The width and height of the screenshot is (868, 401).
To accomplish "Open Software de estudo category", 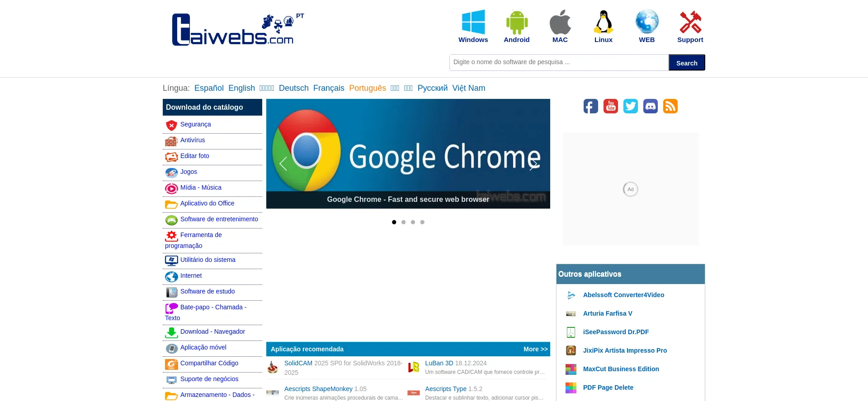I will click(208, 291).
